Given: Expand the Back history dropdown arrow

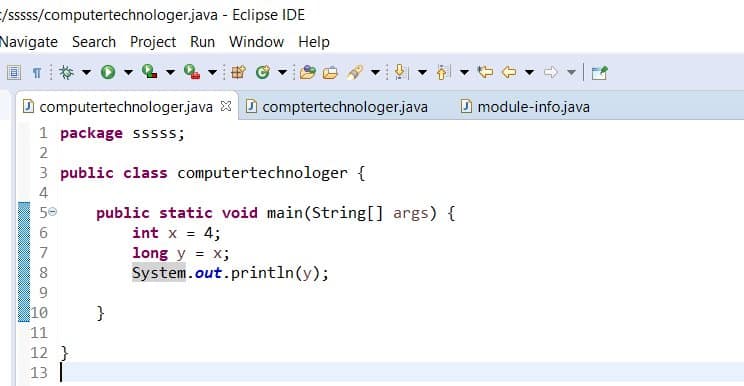Looking at the screenshot, I should [x=529, y=73].
